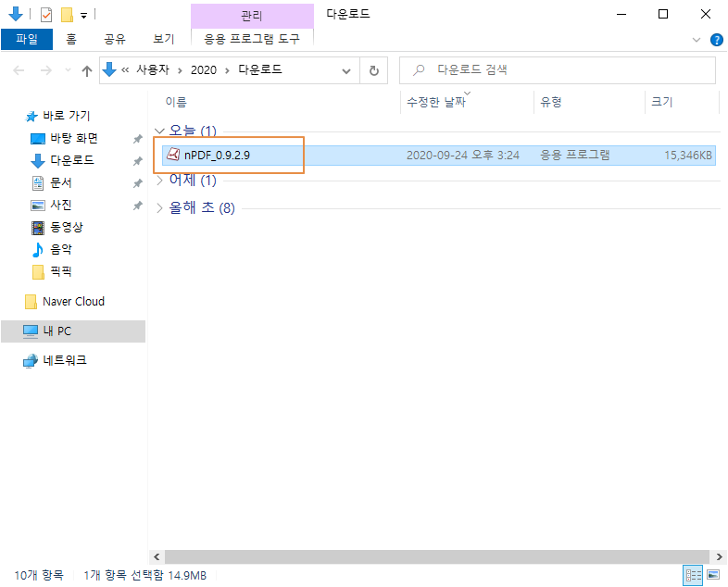728x587 pixels.
Task: Select 내 PC in the sidebar
Action: (73, 331)
